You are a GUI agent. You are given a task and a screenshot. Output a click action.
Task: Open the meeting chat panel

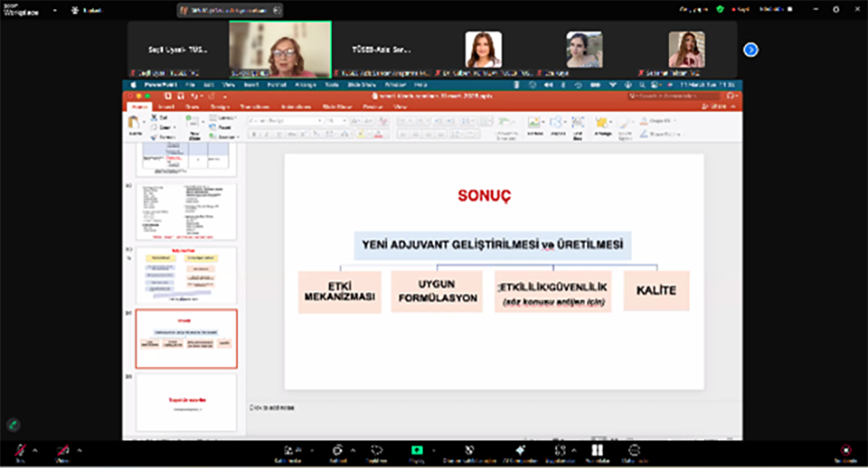[x=336, y=449]
